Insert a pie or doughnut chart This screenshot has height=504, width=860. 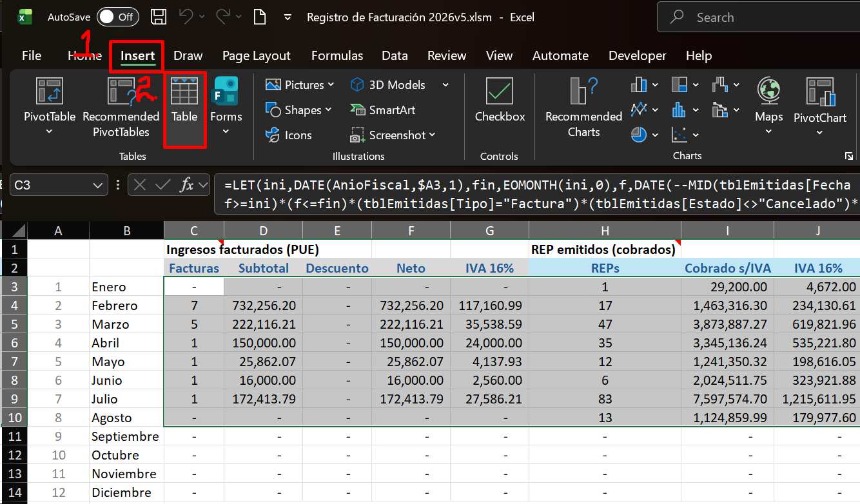pyautogui.click(x=639, y=135)
